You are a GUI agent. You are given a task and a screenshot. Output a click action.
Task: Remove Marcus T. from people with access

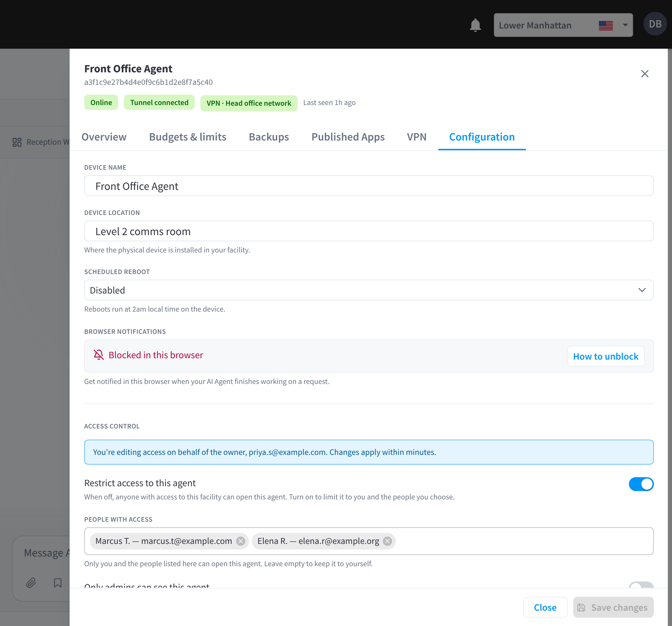tap(241, 541)
